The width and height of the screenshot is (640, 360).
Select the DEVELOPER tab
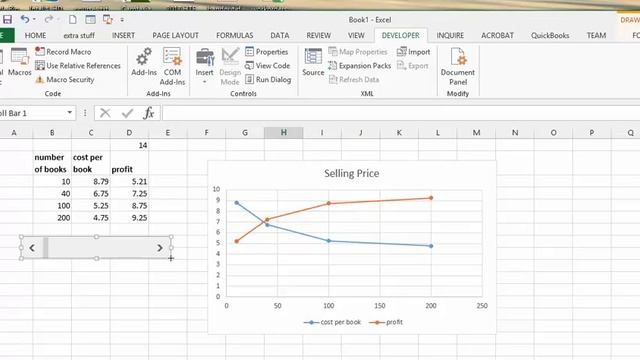(x=400, y=36)
